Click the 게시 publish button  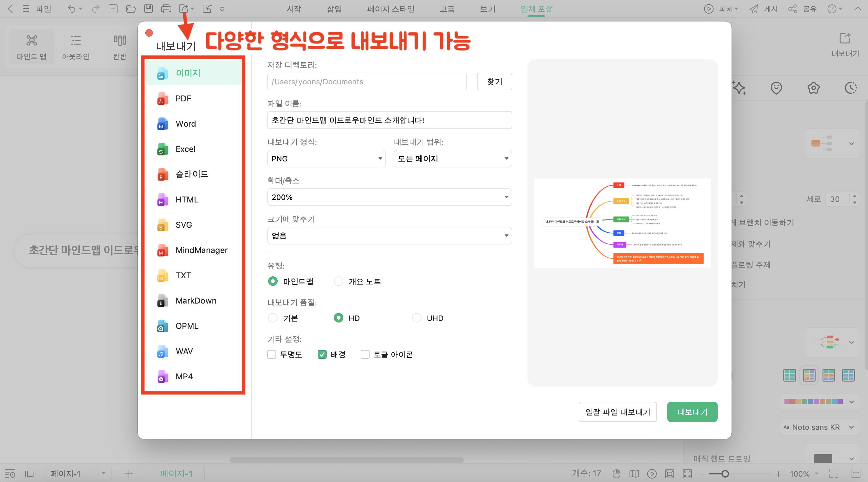[x=763, y=9]
